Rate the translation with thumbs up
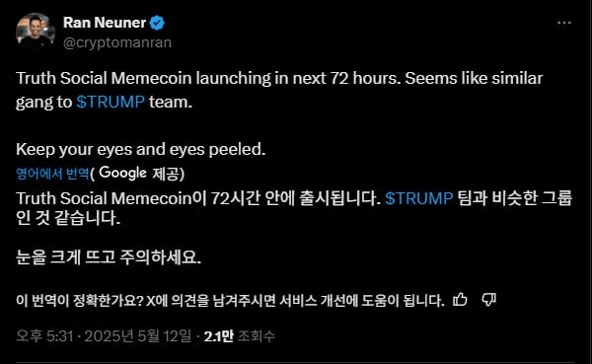592x364 pixels. [460, 300]
